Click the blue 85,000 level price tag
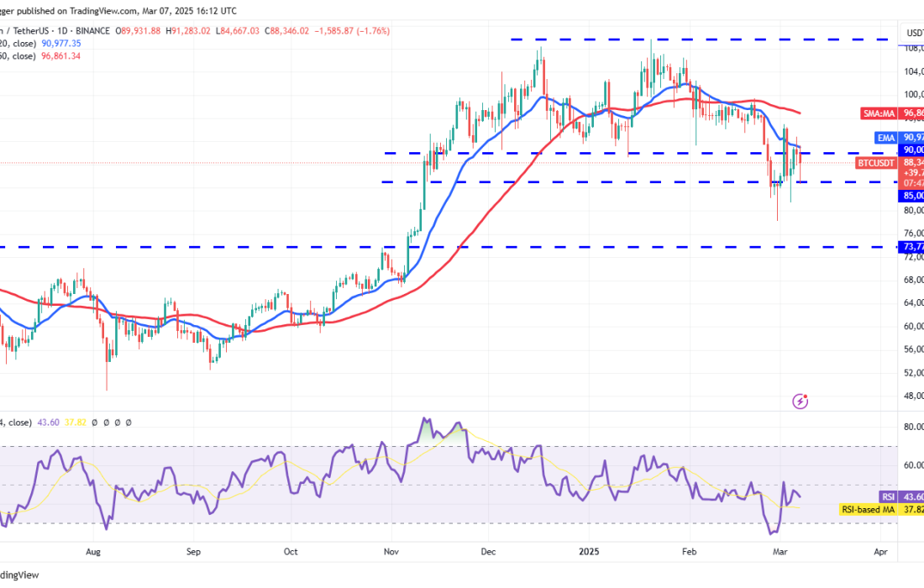The height and width of the screenshot is (588, 924). click(x=912, y=196)
